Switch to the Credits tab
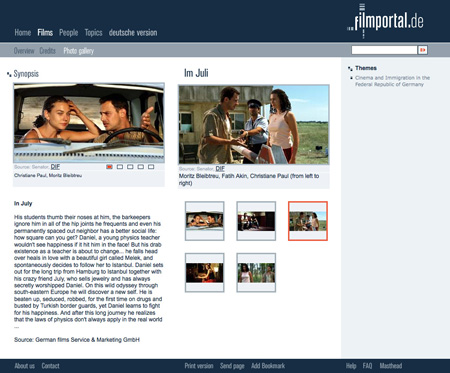This screenshot has width=450, height=373. coord(47,51)
